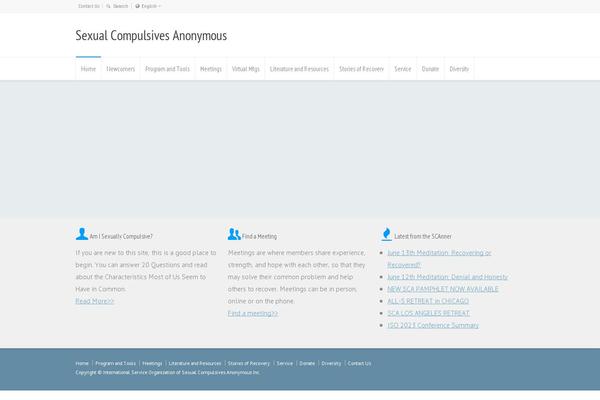This screenshot has height=400, width=600.
Task: Click Program and Tools in the footer
Action: click(x=116, y=363)
